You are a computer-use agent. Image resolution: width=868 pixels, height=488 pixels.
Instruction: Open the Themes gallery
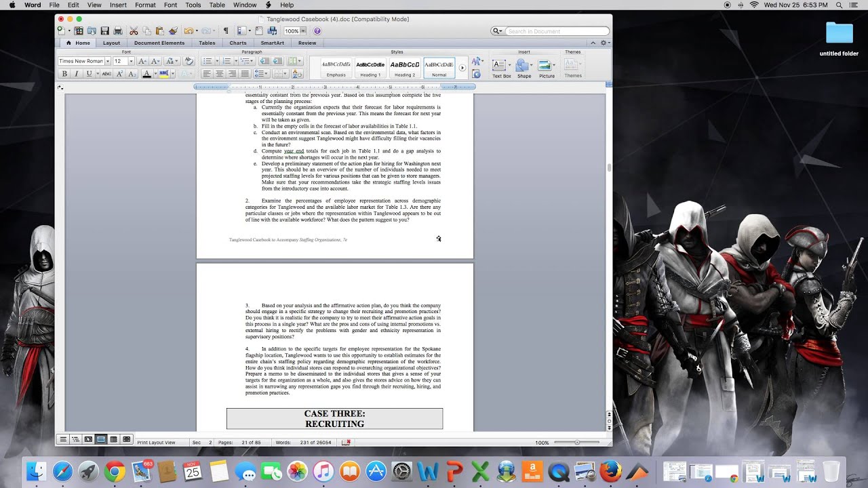pyautogui.click(x=573, y=67)
